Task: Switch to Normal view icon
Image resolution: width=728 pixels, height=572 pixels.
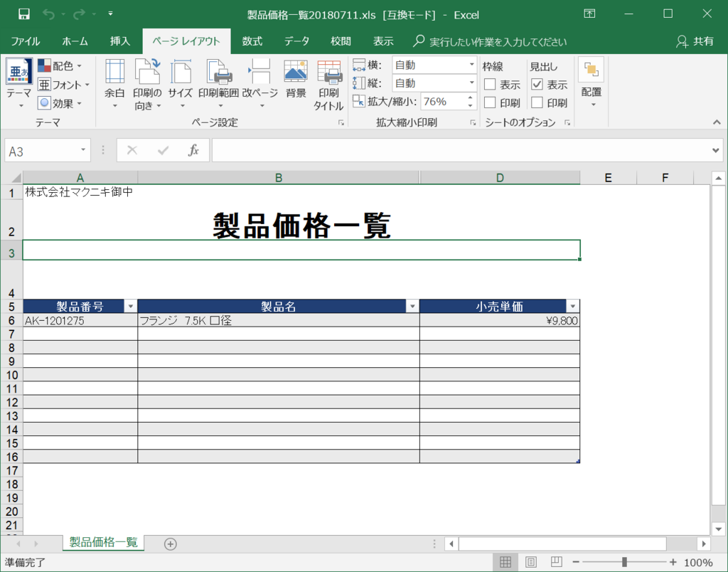Action: coord(505,562)
